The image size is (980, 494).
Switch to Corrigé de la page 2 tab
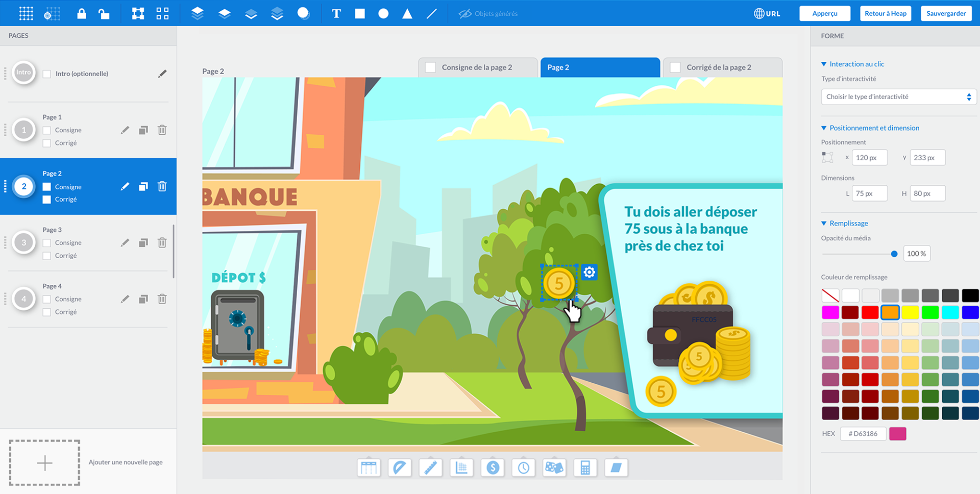722,67
